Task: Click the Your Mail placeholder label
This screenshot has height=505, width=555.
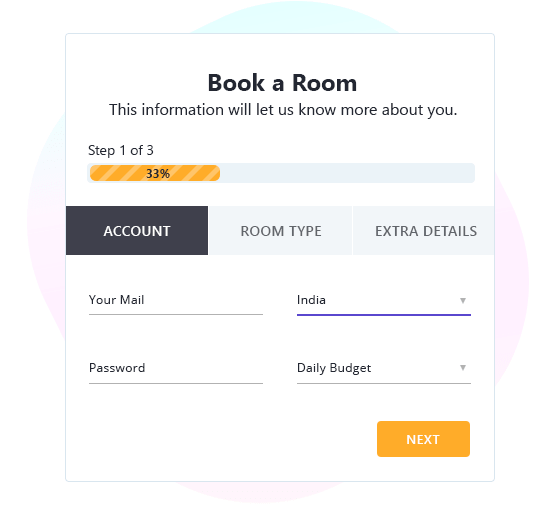Action: click(116, 300)
